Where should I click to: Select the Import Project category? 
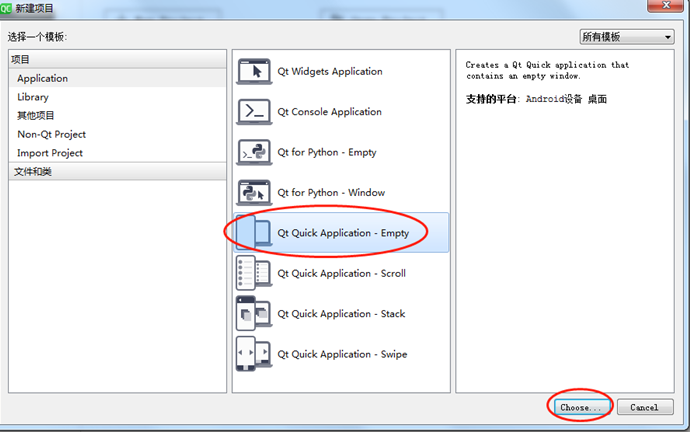[x=117, y=153]
